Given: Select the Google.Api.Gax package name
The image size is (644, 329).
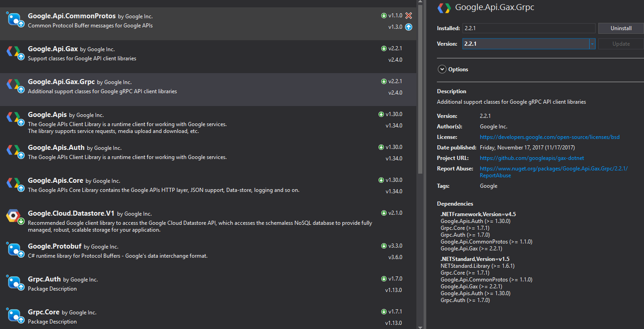Looking at the screenshot, I should 53,49.
